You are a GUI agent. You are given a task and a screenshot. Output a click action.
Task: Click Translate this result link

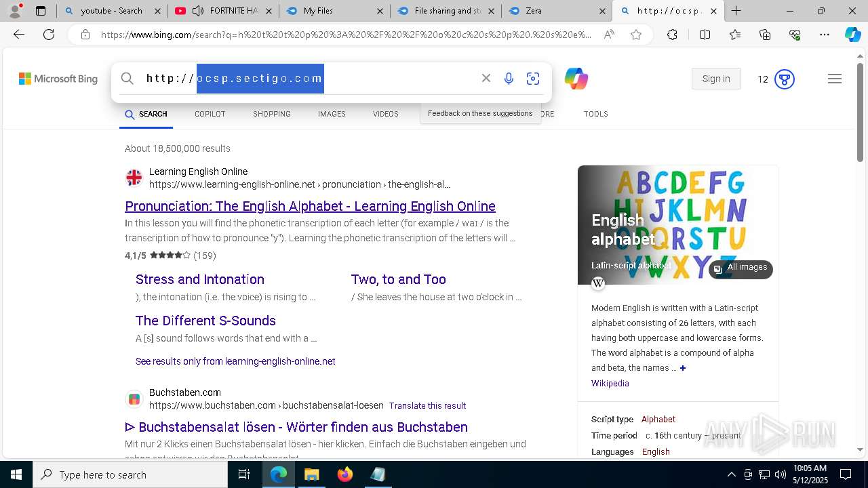pyautogui.click(x=427, y=406)
